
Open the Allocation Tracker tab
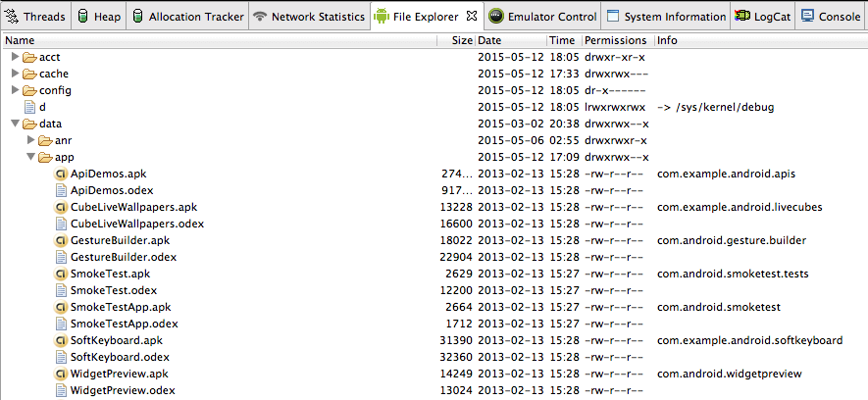188,17
